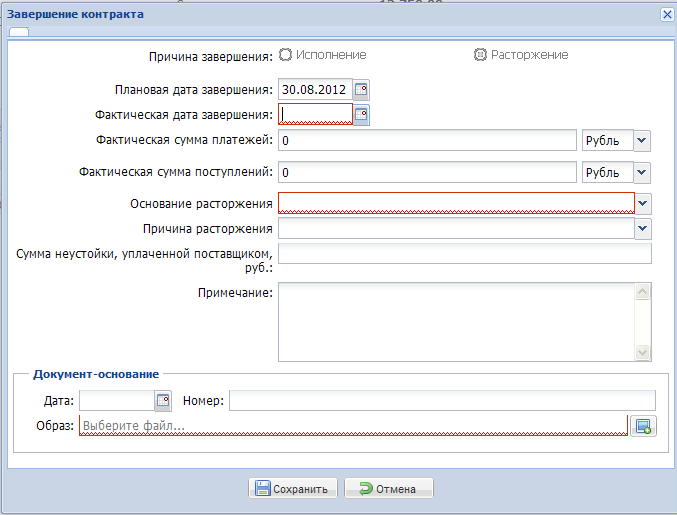The image size is (677, 515).
Task: Open currency dropdown for Фактическая сумма поступлений
Action: (642, 172)
